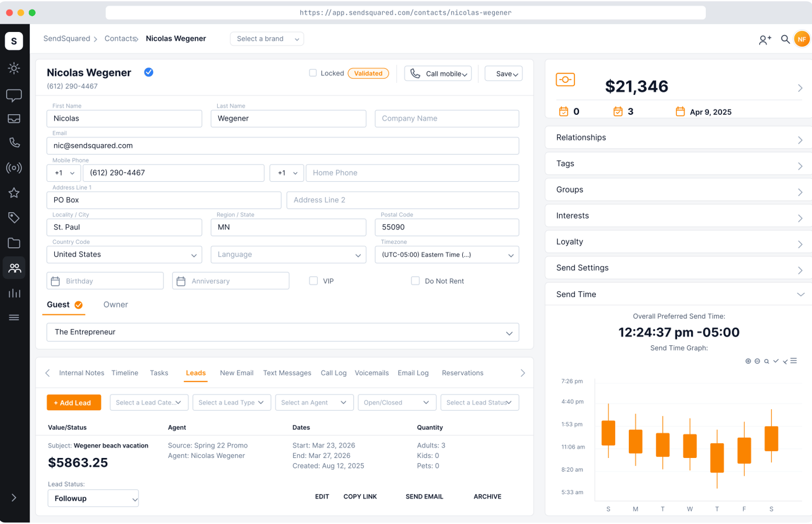Click EDIT on the lead
The image size is (812, 524).
click(x=322, y=497)
